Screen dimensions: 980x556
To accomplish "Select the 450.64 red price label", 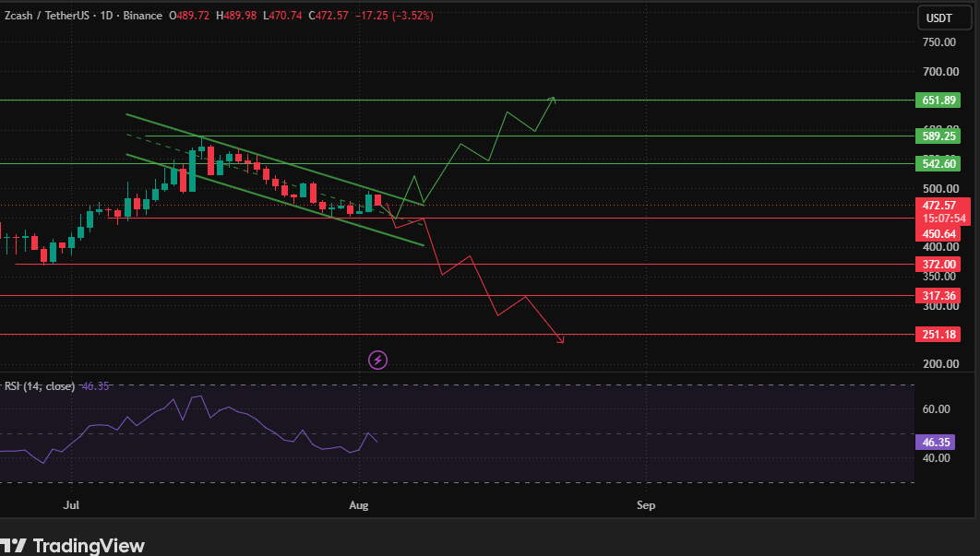I will point(938,234).
